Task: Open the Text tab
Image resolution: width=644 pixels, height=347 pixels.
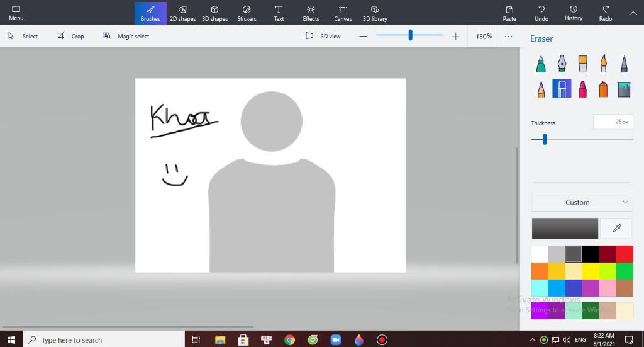Action: coord(279,13)
